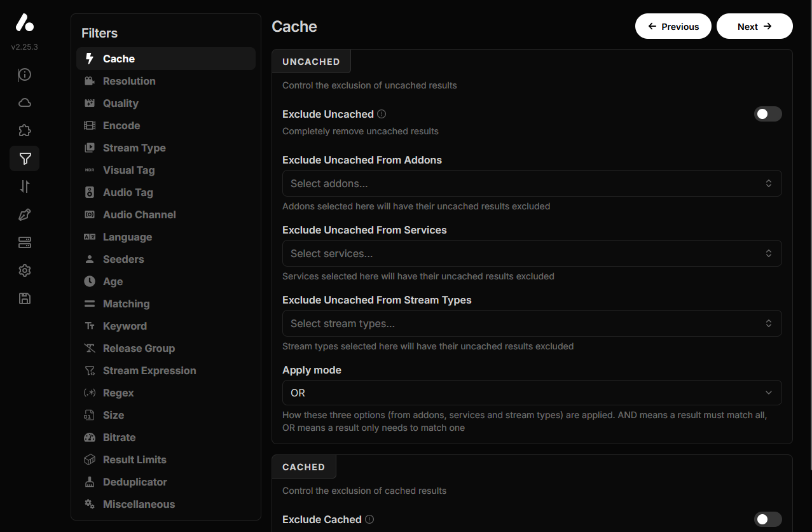The height and width of the screenshot is (532, 812).
Task: Enable the Exclude Cached toggle
Action: (x=767, y=519)
